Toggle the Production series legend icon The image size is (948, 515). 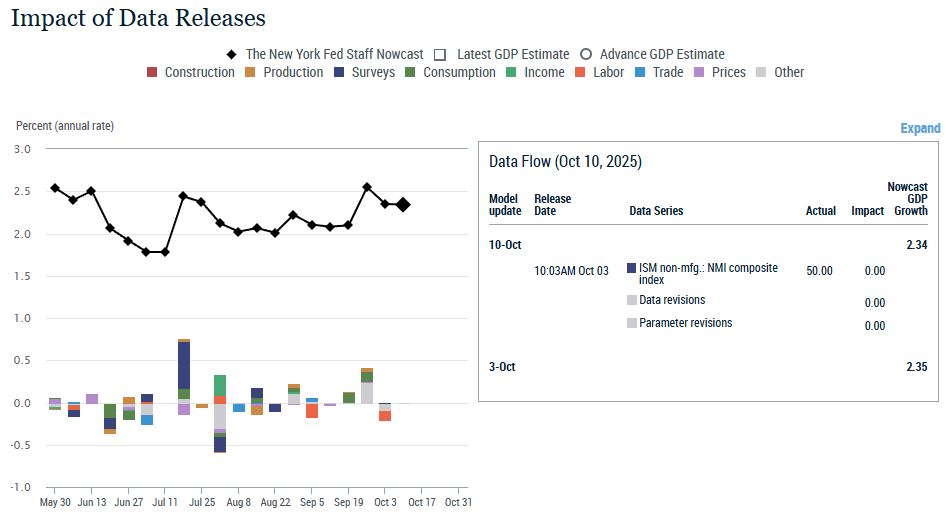(251, 72)
